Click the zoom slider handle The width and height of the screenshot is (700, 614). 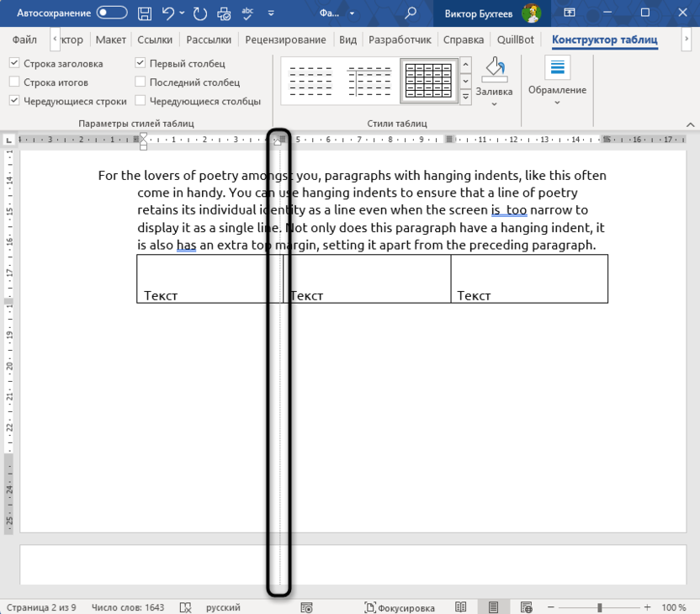[x=599, y=607]
